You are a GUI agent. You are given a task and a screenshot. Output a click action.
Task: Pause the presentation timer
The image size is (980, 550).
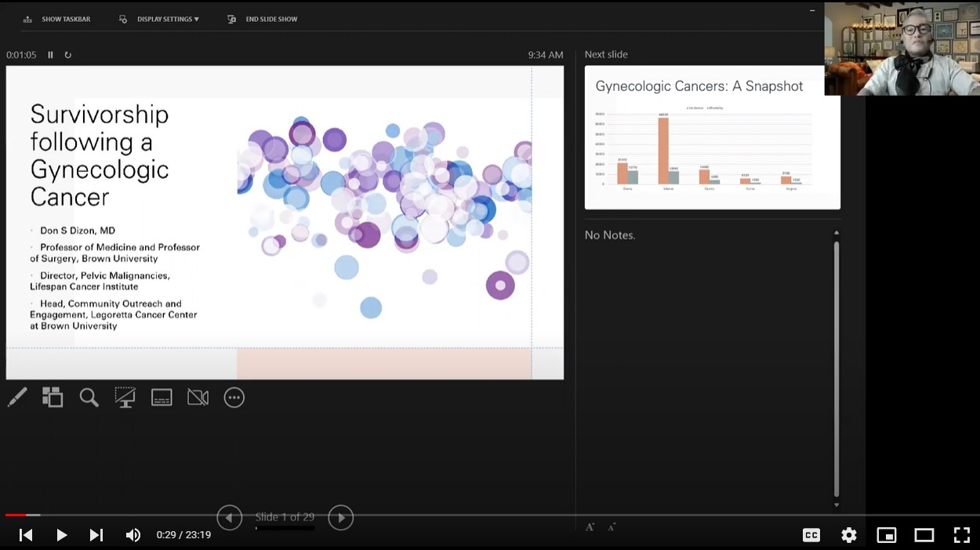[50, 55]
